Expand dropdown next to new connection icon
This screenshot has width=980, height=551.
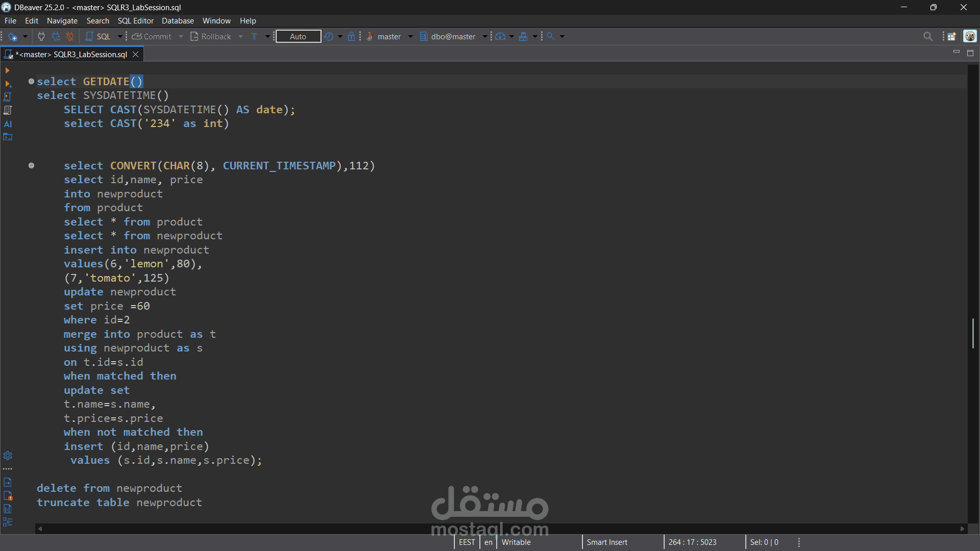(25, 36)
